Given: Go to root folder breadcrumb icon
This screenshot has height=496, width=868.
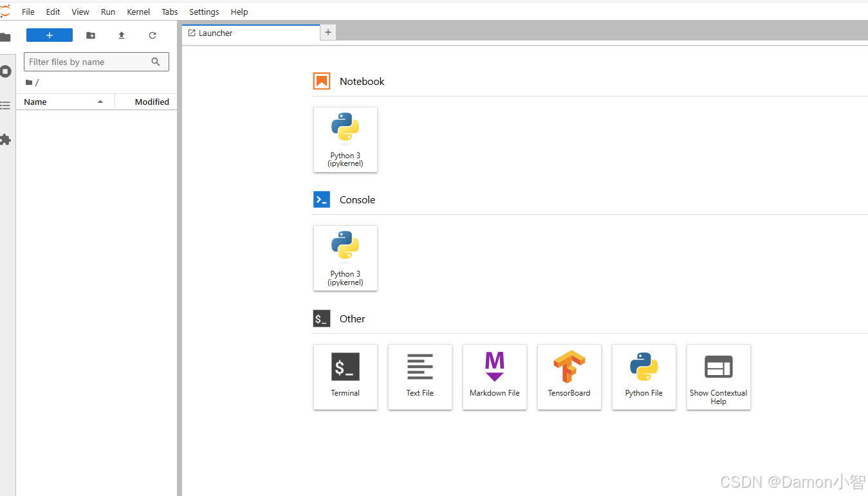Looking at the screenshot, I should tap(28, 82).
